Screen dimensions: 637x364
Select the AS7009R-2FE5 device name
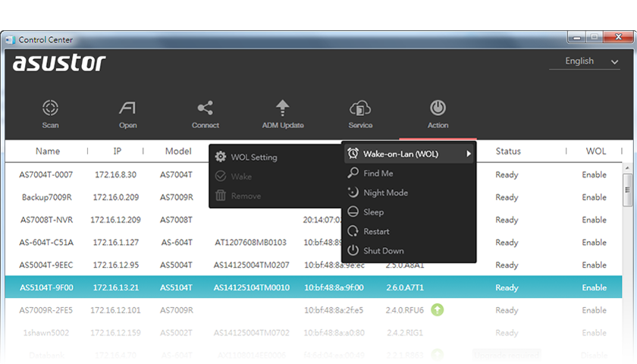click(46, 310)
